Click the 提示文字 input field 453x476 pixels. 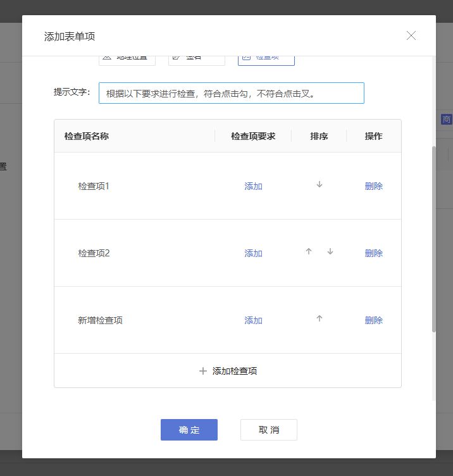pos(232,93)
